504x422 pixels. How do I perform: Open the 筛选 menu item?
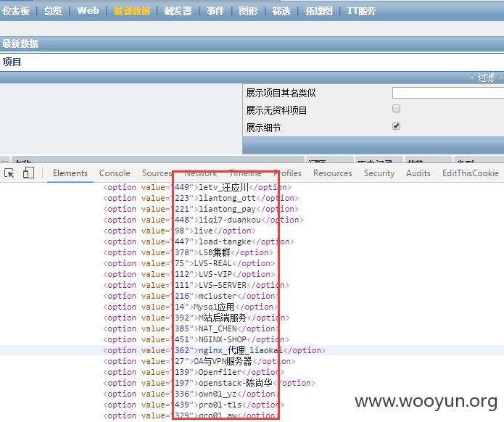point(281,11)
